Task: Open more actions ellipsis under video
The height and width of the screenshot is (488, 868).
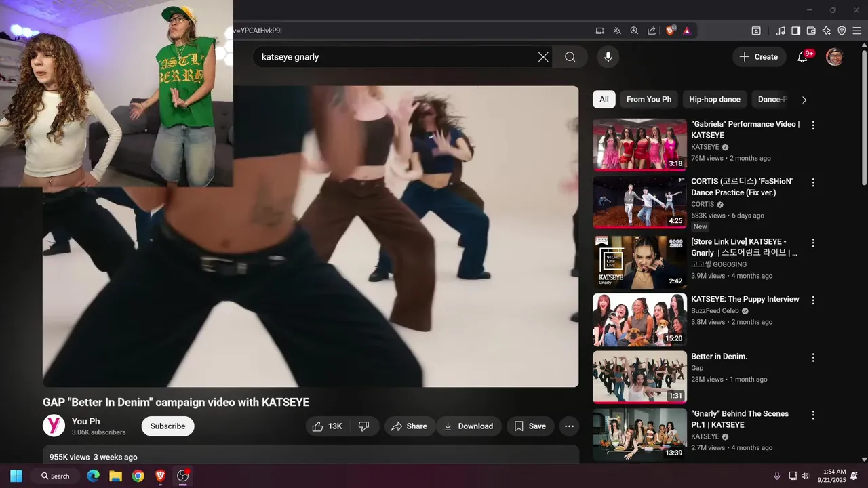Action: 570,426
